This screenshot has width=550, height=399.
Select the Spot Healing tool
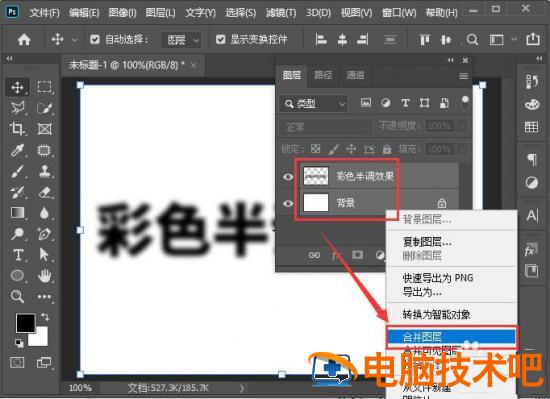tap(45, 150)
